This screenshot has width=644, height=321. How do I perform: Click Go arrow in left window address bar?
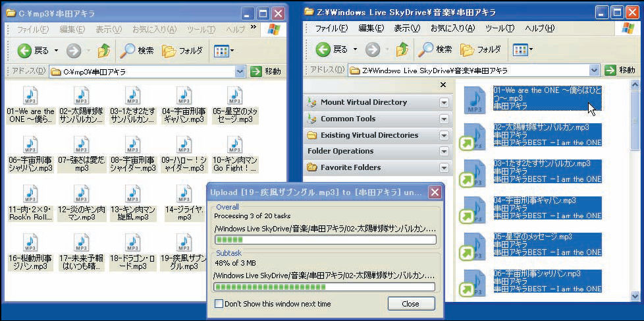(256, 71)
